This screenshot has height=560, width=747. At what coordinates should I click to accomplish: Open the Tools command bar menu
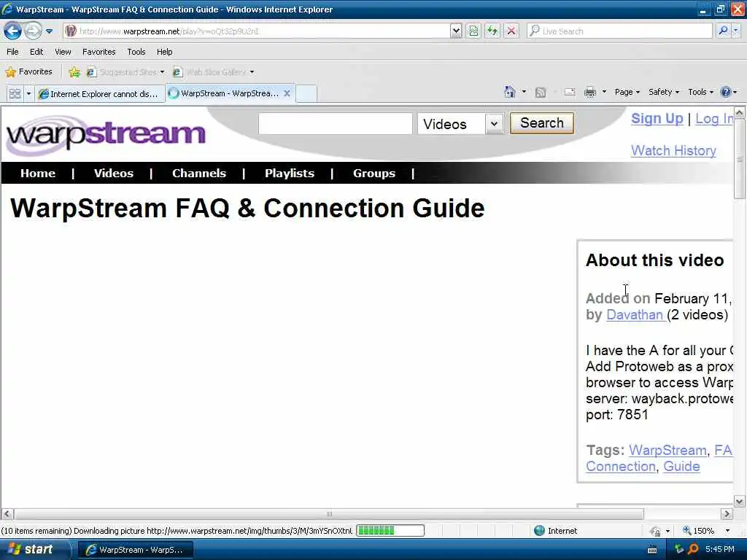tap(700, 92)
